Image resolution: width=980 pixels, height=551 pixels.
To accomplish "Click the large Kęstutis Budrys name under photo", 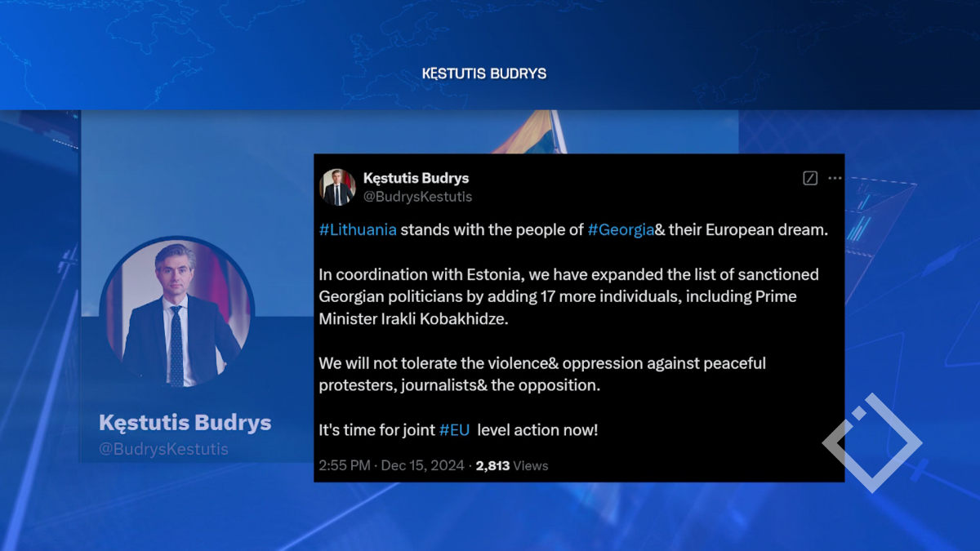I will point(185,423).
